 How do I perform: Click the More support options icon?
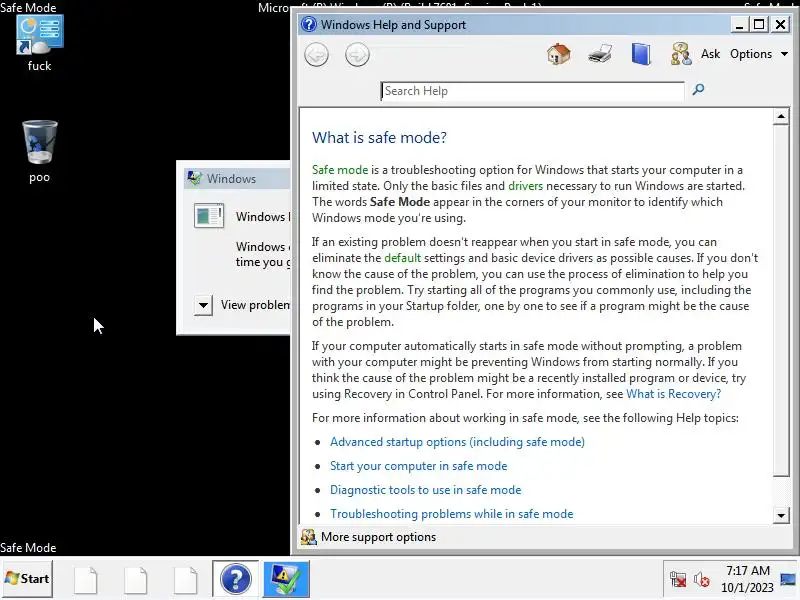point(308,537)
